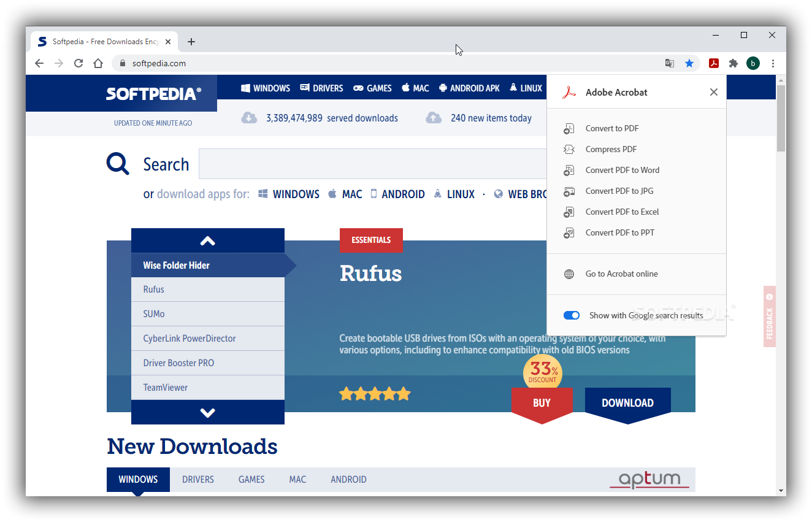Click the address bar showing softpedia.com
Viewport: 812px width, 522px height.
pyautogui.click(x=393, y=63)
